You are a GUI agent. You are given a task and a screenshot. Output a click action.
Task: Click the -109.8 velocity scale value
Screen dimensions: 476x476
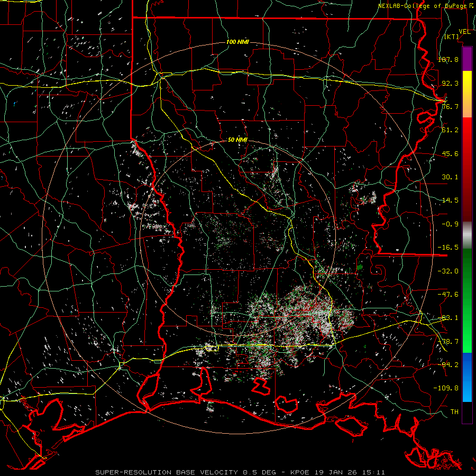[x=446, y=388]
